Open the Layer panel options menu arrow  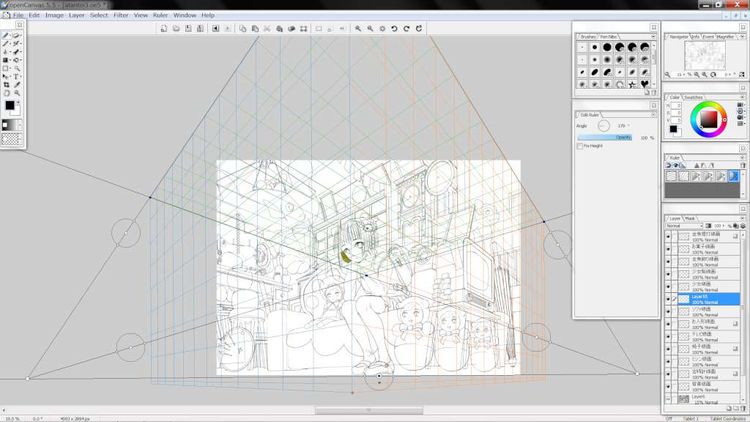pyautogui.click(x=742, y=219)
